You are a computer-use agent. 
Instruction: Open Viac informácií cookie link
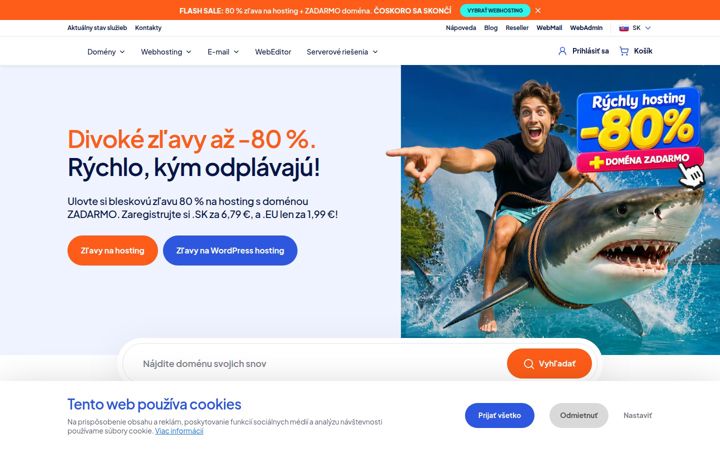(179, 431)
